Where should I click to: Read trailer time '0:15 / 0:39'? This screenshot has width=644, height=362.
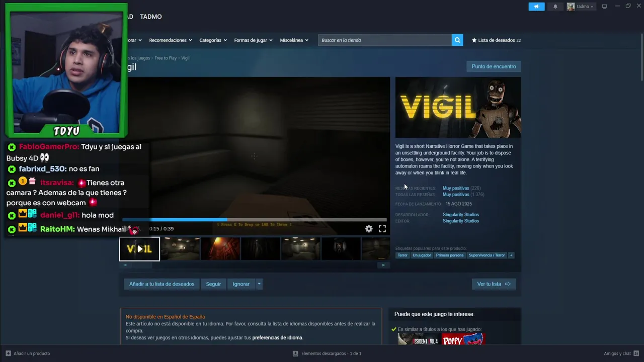coord(162,229)
